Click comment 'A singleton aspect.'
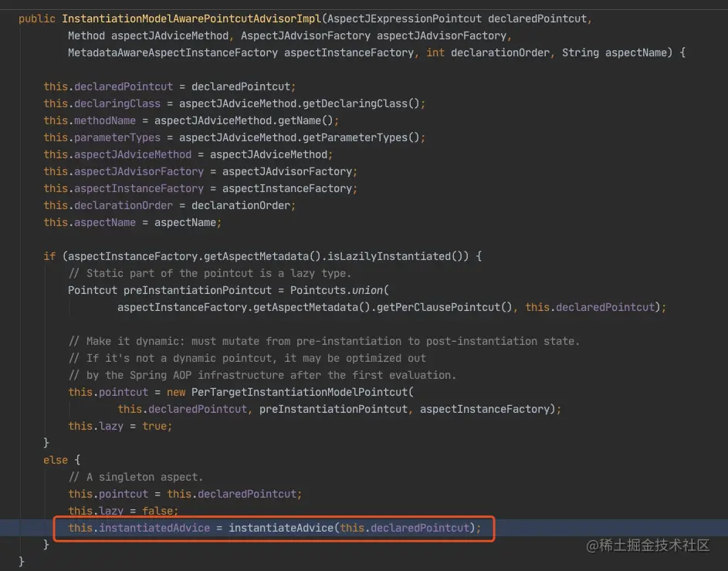The height and width of the screenshot is (571, 728). pyautogui.click(x=136, y=477)
